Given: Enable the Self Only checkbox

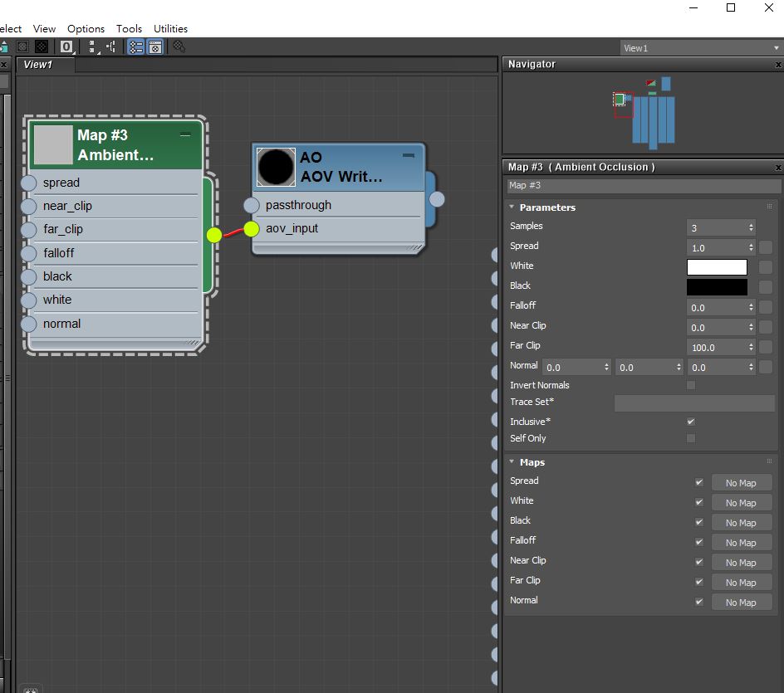Looking at the screenshot, I should pyautogui.click(x=691, y=438).
